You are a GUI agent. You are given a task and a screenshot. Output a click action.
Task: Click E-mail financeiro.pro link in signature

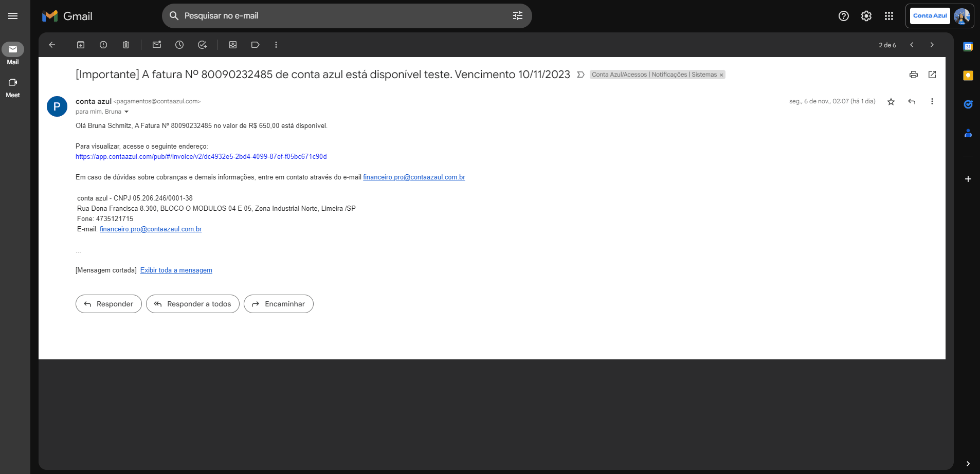point(151,229)
